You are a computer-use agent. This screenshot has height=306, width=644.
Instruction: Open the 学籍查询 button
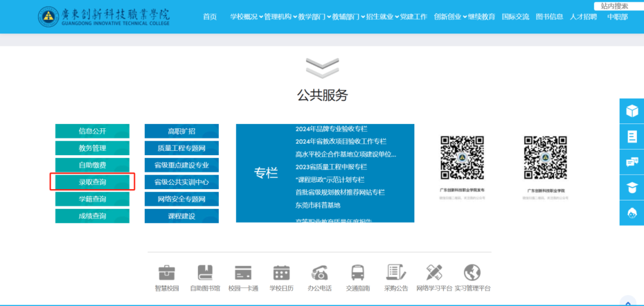pos(92,199)
